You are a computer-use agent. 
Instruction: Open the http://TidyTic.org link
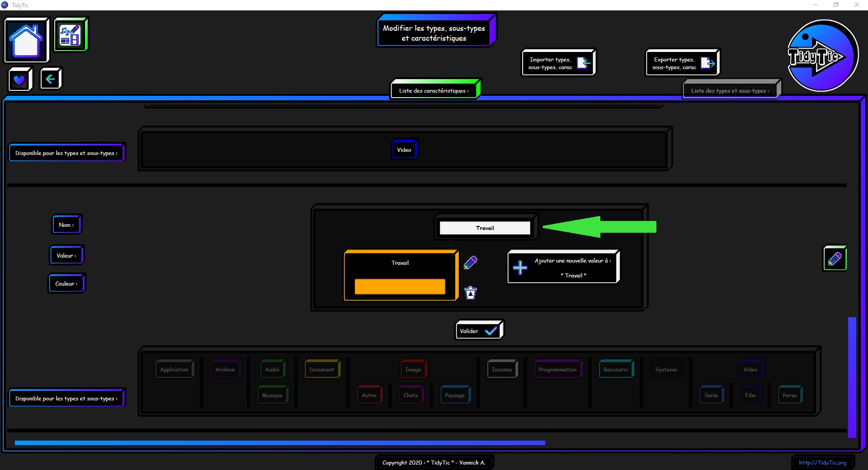(822, 462)
